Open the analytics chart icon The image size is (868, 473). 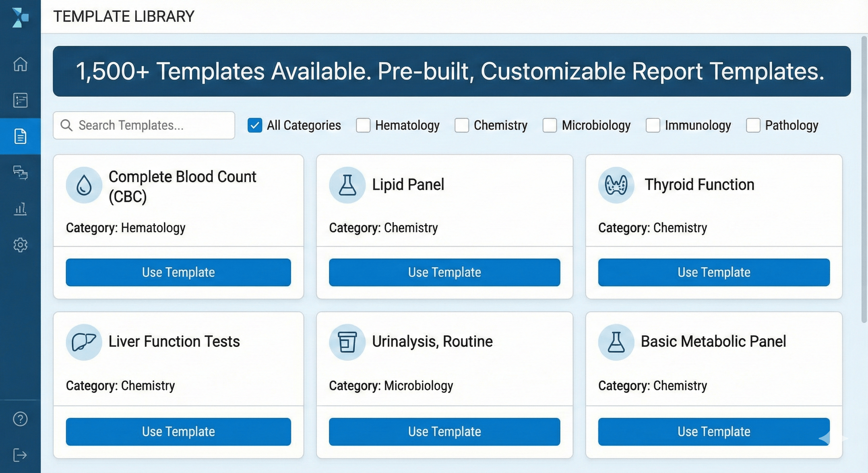click(20, 209)
